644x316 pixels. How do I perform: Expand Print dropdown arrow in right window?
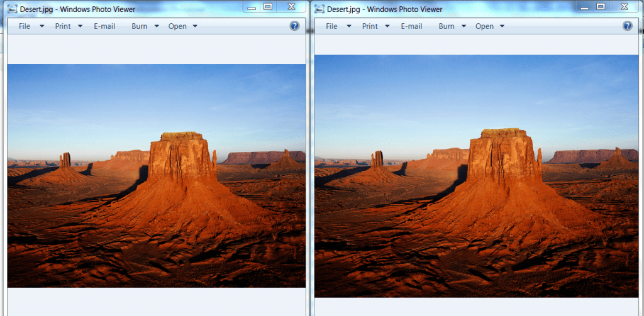387,26
